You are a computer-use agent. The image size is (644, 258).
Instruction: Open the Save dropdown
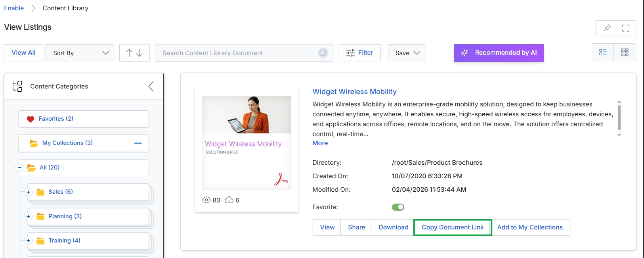(x=407, y=53)
